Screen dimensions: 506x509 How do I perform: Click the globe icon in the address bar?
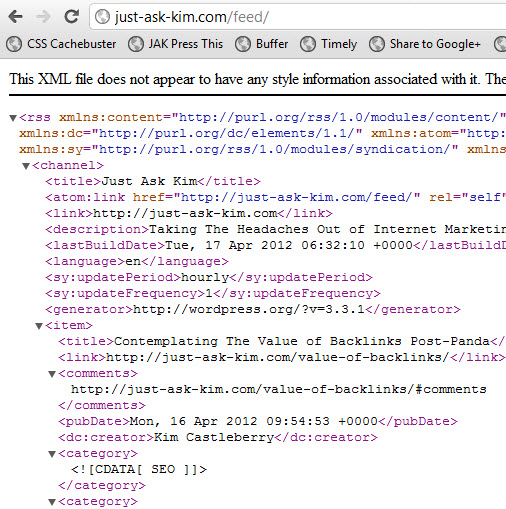click(102, 17)
